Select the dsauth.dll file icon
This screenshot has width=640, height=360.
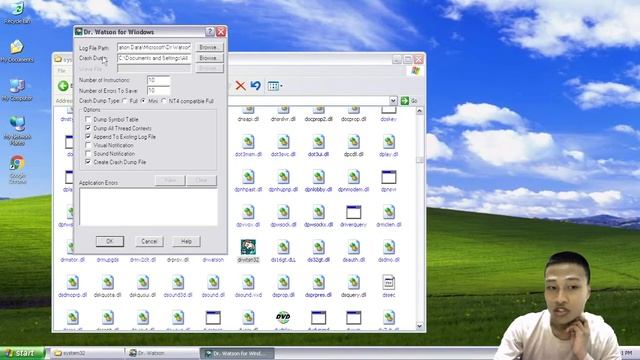coord(353,247)
